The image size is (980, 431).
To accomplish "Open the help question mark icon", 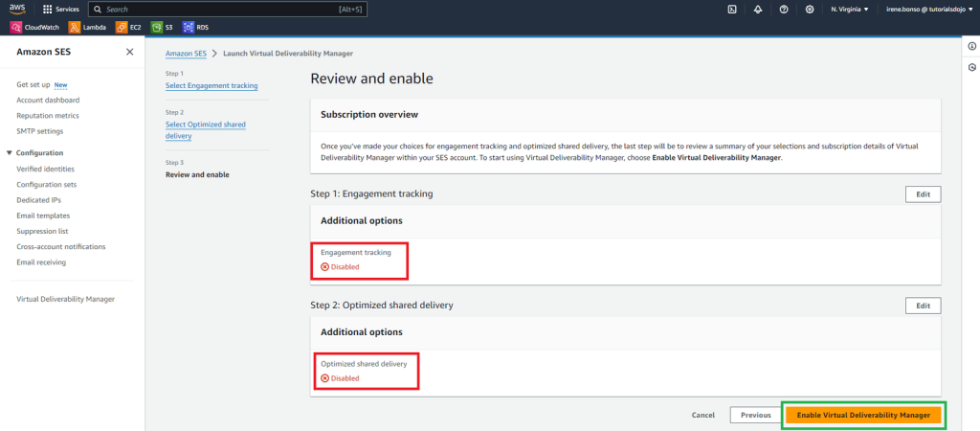I will 784,10.
